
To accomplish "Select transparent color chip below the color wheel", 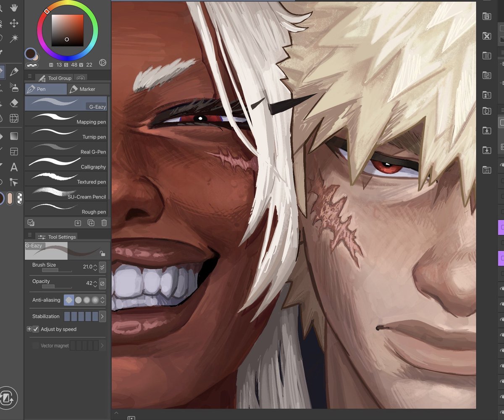I will pyautogui.click(x=32, y=65).
